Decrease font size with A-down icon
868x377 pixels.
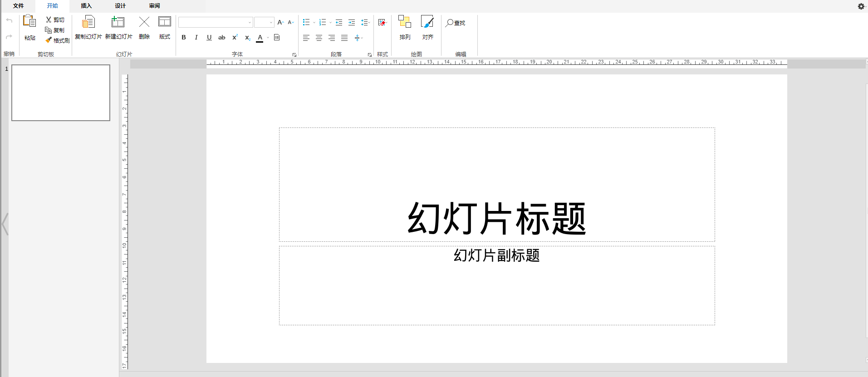coord(291,22)
